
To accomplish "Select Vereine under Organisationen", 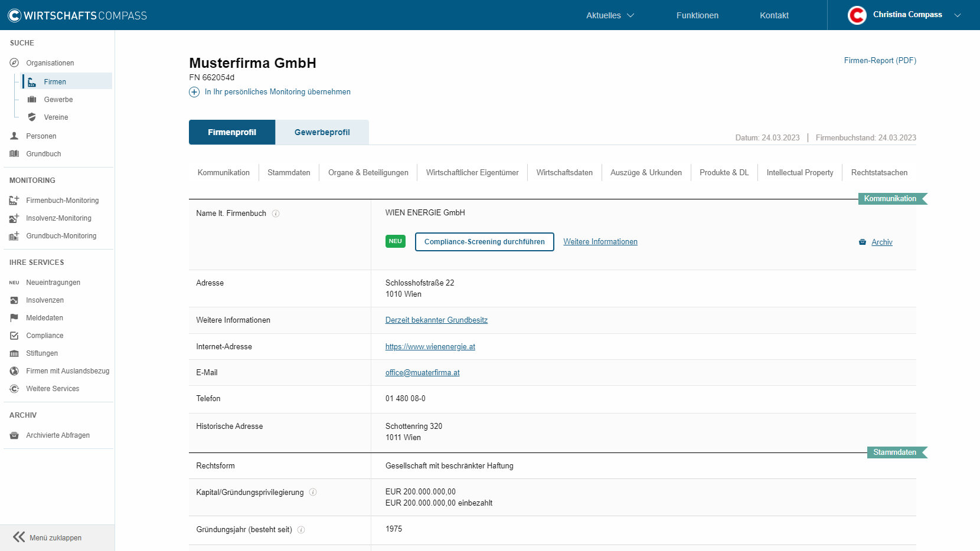I will point(56,117).
